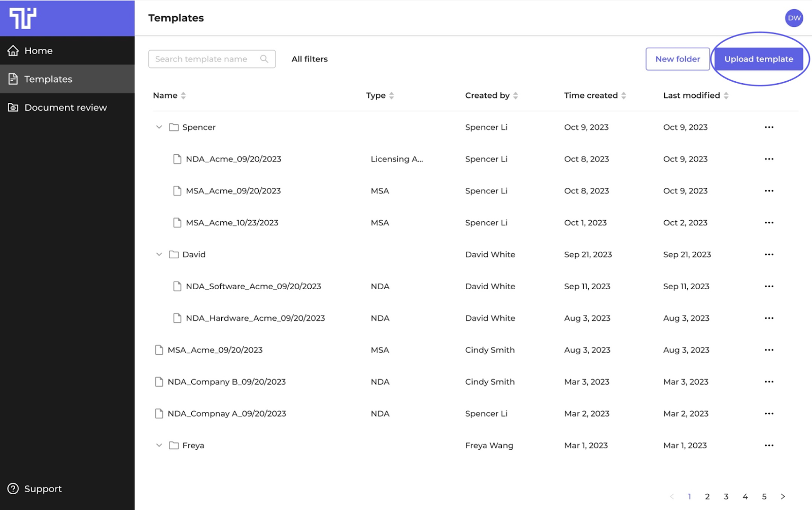Go to next page with right arrow
The height and width of the screenshot is (510, 812).
783,496
